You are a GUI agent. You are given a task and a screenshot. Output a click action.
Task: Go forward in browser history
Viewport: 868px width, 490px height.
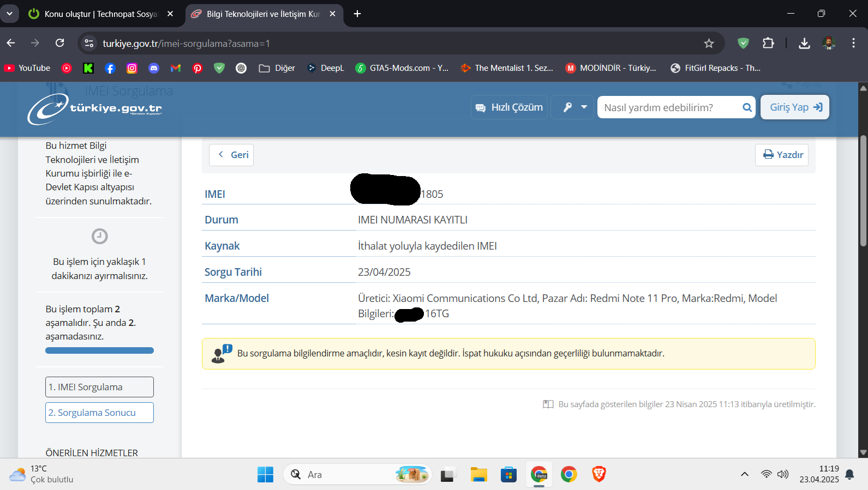[x=35, y=43]
